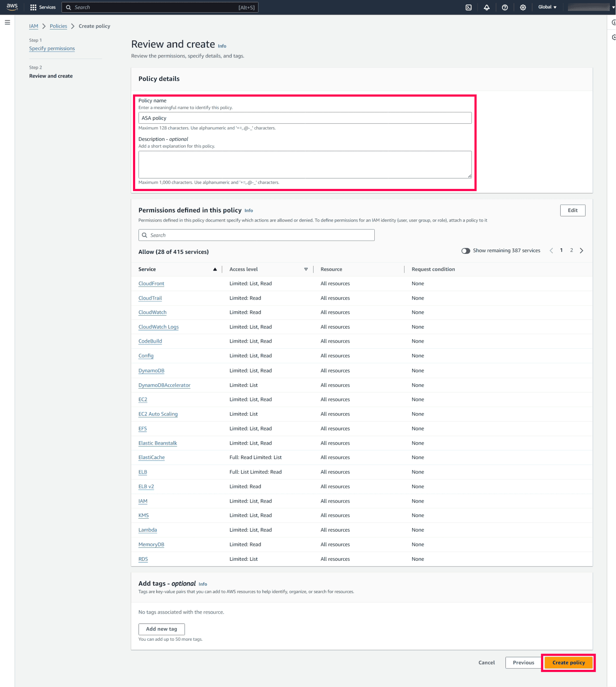Image resolution: width=616 pixels, height=687 pixels.
Task: Click the AWS logo to return home
Action: (12, 7)
